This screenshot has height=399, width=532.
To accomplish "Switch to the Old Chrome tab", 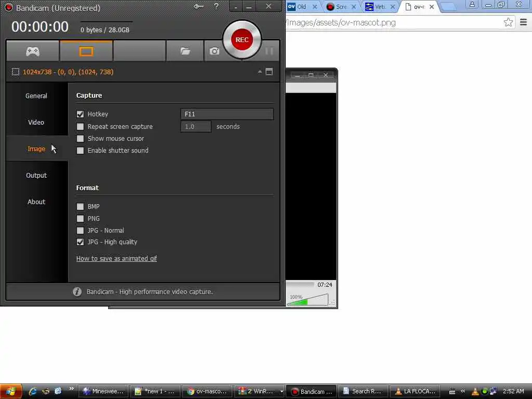I will point(301,6).
